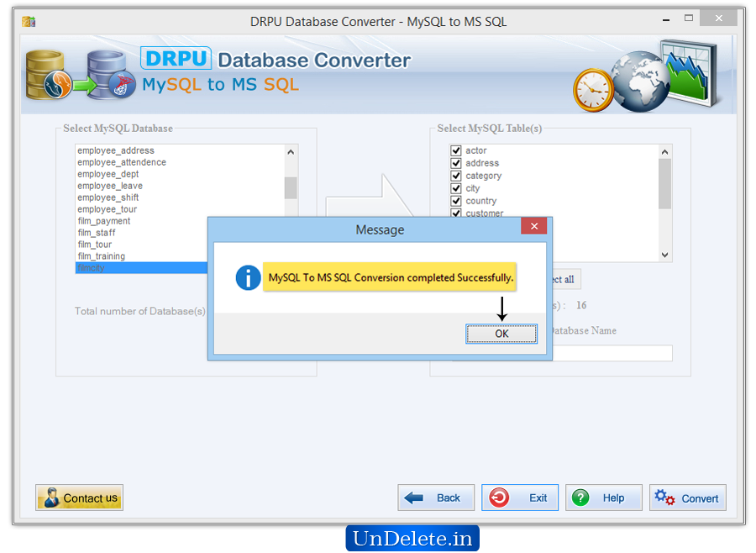Click the blue information icon in the Message dialog
Screen dimensions: 756x553
(x=248, y=277)
